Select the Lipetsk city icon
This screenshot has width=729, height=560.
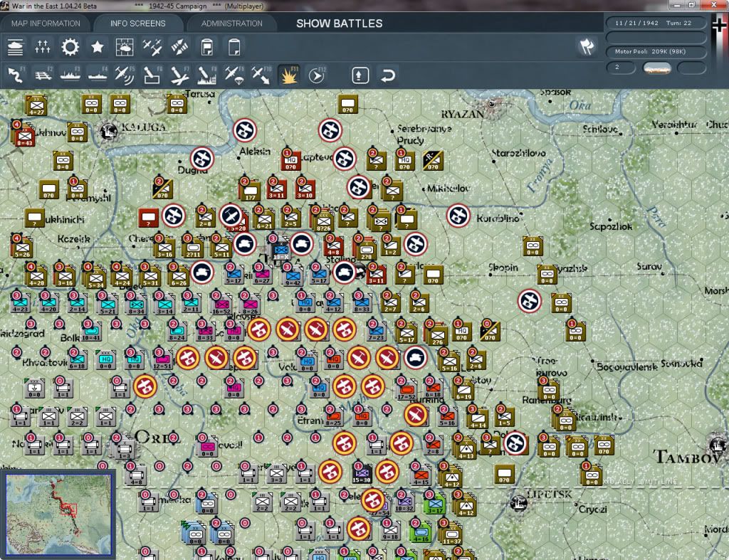[518, 502]
